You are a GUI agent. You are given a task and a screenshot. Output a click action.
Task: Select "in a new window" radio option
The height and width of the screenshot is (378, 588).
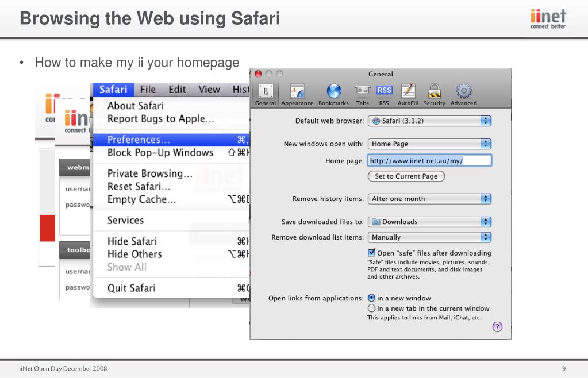[x=372, y=298]
